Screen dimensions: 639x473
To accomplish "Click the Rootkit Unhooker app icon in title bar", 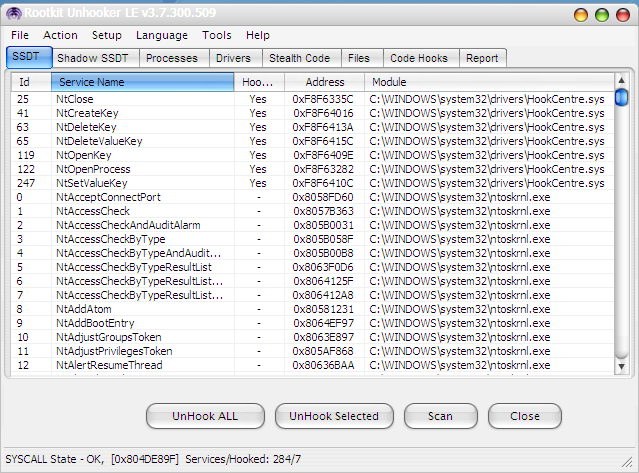I will (x=13, y=13).
